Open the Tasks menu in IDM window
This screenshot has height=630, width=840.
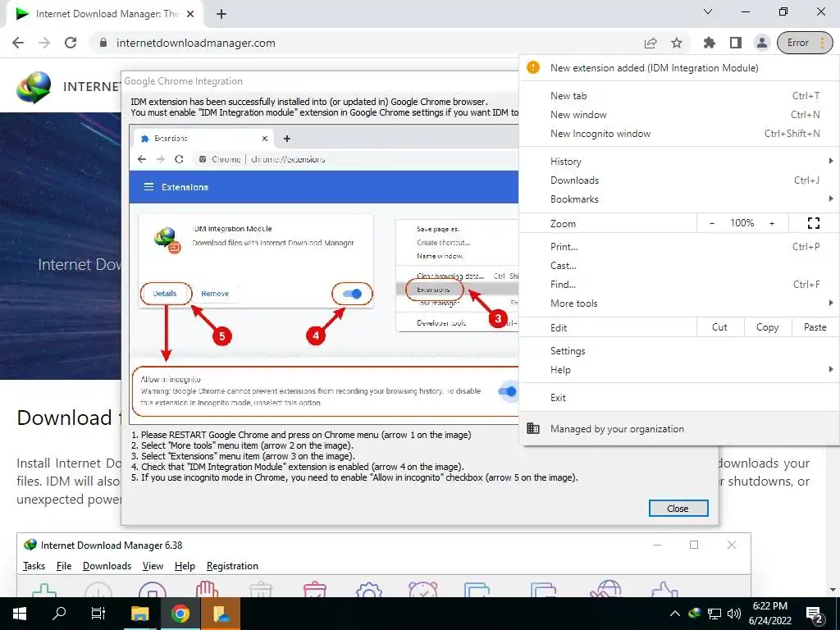[34, 566]
